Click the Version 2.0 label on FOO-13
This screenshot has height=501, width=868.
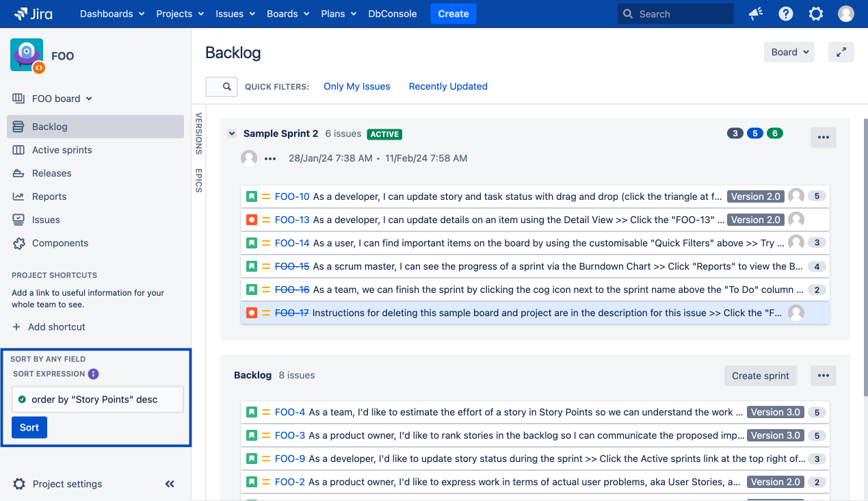tap(755, 220)
